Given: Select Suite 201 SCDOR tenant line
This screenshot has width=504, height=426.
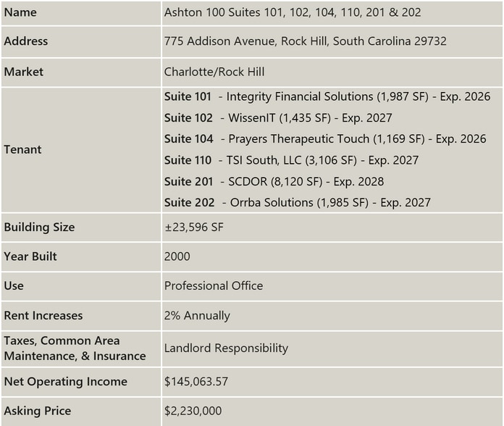Looking at the screenshot, I should (x=274, y=182).
